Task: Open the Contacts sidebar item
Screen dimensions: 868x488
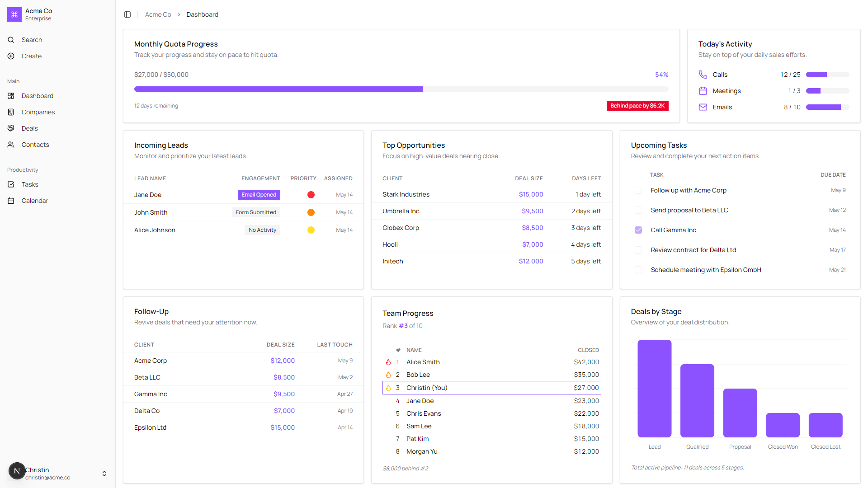Action: (x=58, y=145)
